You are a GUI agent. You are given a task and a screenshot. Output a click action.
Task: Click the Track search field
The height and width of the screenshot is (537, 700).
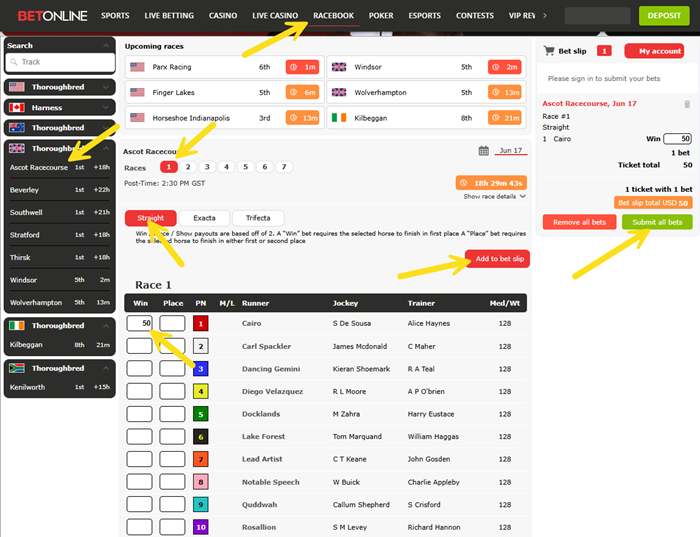60,62
